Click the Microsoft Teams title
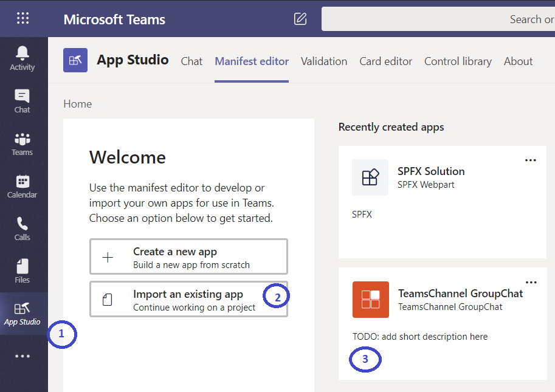Viewport: 555px width, 392px height. tap(114, 19)
